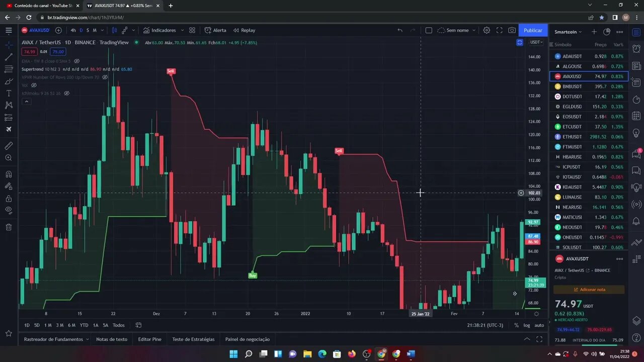Image resolution: width=644 pixels, height=362 pixels.
Task: Show the hidden EMA indicator
Action: point(76,61)
